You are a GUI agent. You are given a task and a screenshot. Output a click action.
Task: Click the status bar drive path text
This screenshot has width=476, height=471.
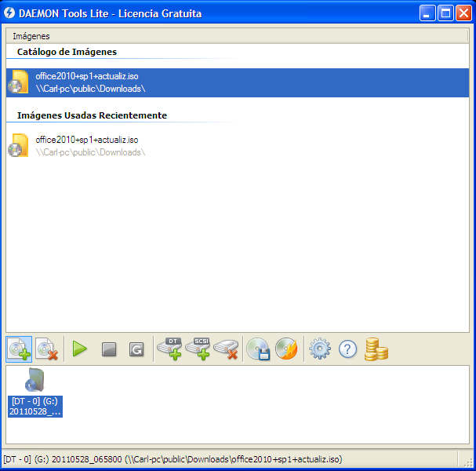coord(173,459)
